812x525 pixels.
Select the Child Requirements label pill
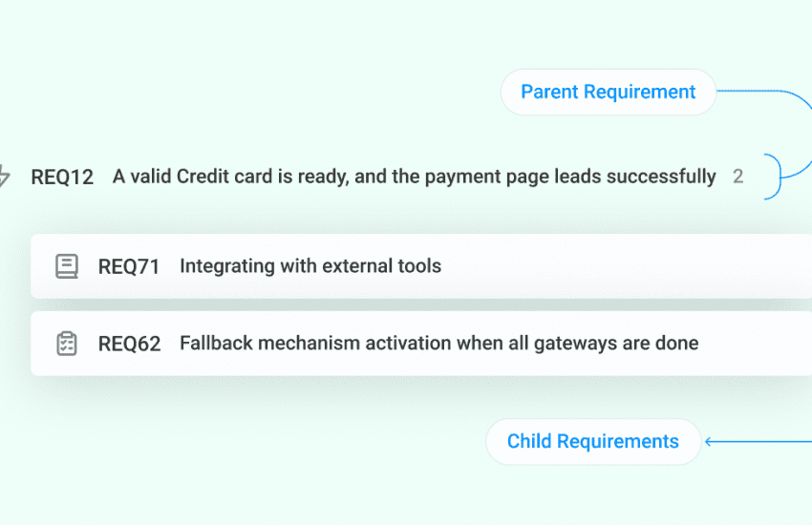tap(592, 442)
